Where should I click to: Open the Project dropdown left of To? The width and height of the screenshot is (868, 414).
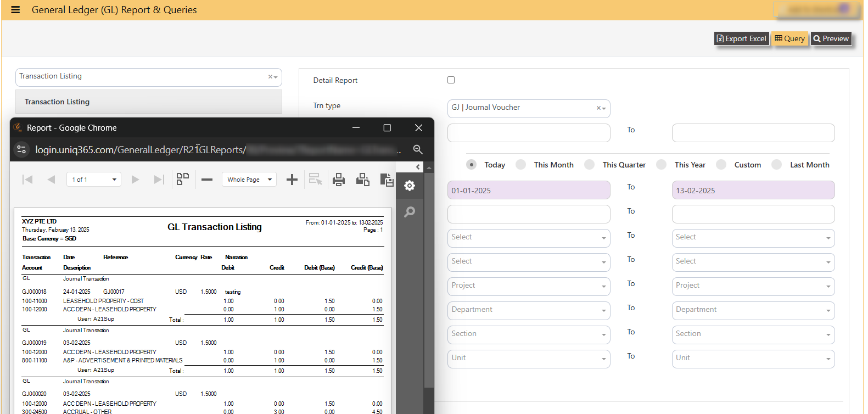point(529,286)
